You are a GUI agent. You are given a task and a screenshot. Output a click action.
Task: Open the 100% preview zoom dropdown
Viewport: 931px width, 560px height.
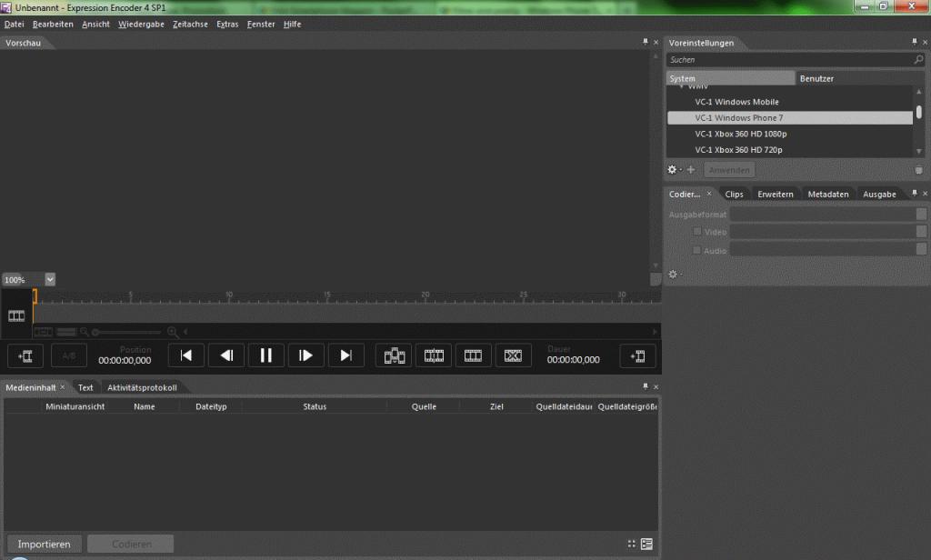click(x=50, y=279)
